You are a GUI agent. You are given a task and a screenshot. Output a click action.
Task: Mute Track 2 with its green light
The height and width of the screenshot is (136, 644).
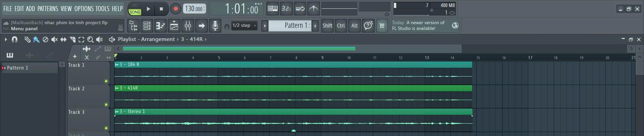pyautogui.click(x=106, y=104)
